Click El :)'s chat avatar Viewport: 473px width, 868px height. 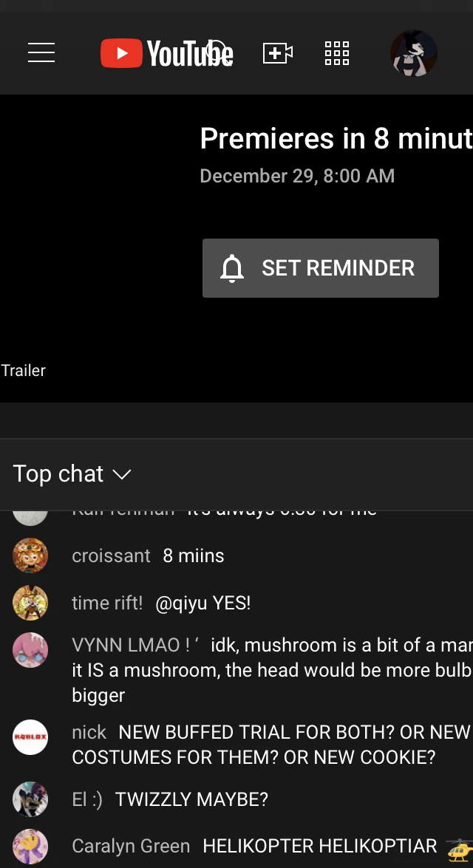(x=30, y=799)
